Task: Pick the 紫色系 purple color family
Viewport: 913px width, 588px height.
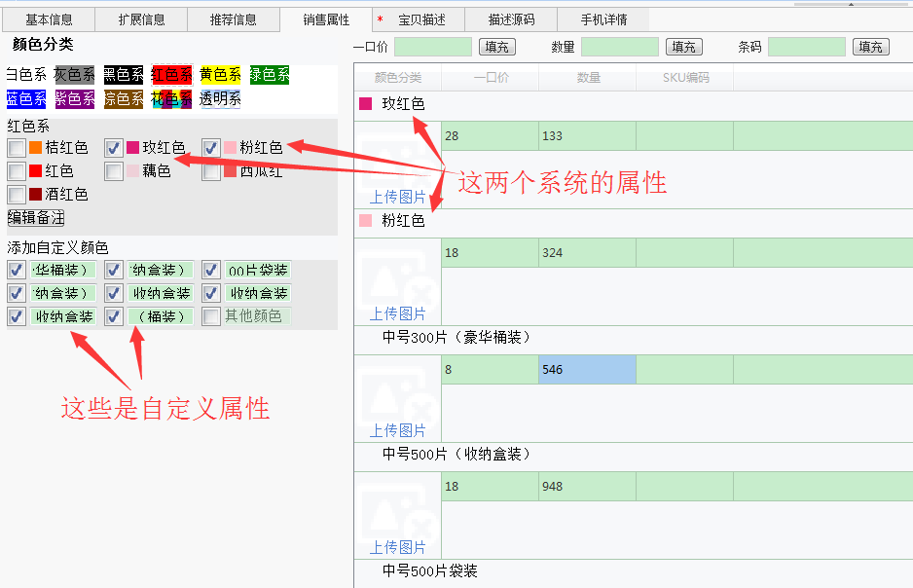Action: pyautogui.click(x=75, y=98)
